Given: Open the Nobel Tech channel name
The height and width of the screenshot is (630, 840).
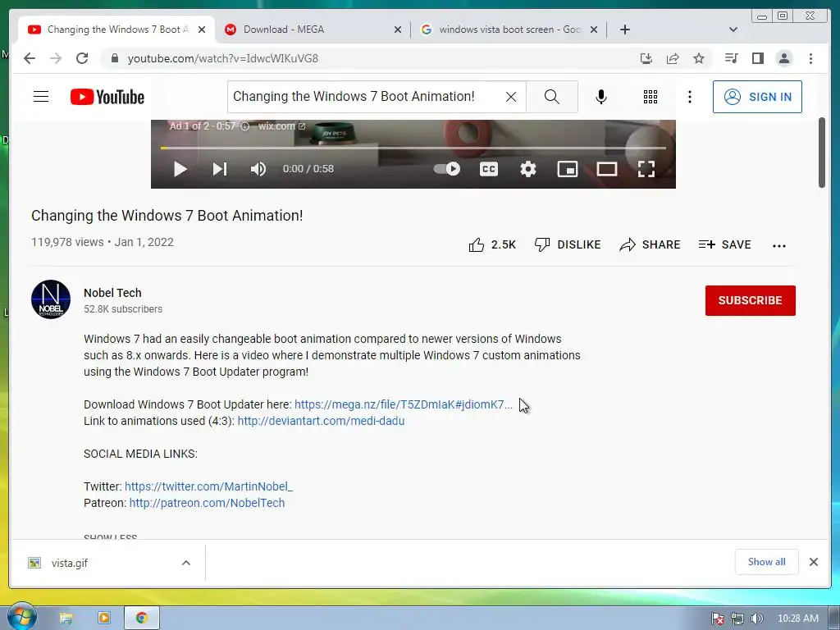Looking at the screenshot, I should pos(112,293).
